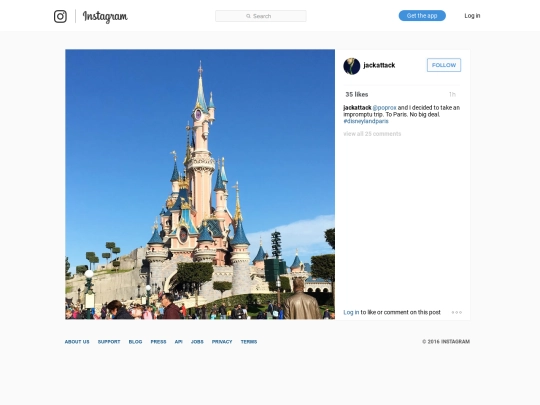Open the Disneyland castle photo
Viewport: 540px width, 405px height.
tap(200, 184)
